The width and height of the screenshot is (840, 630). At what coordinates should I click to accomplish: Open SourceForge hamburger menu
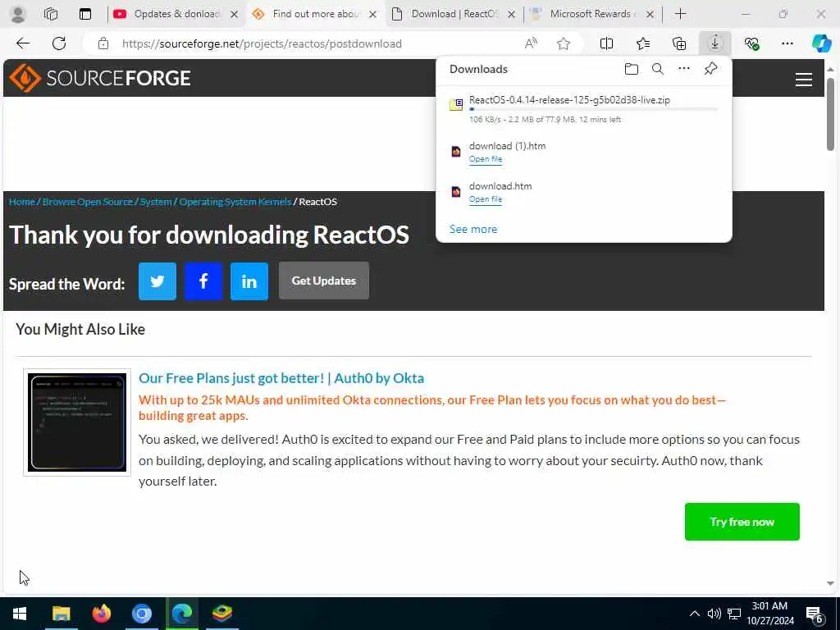tap(804, 80)
